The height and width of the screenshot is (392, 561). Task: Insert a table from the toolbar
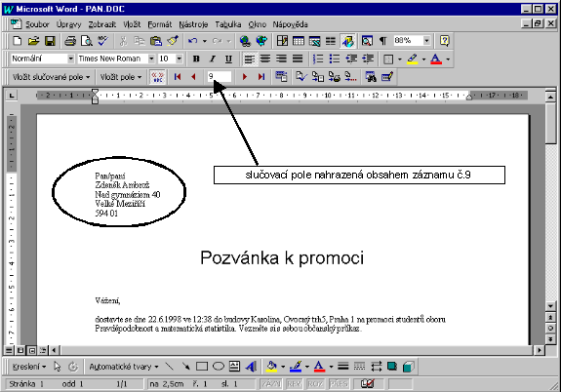click(299, 41)
